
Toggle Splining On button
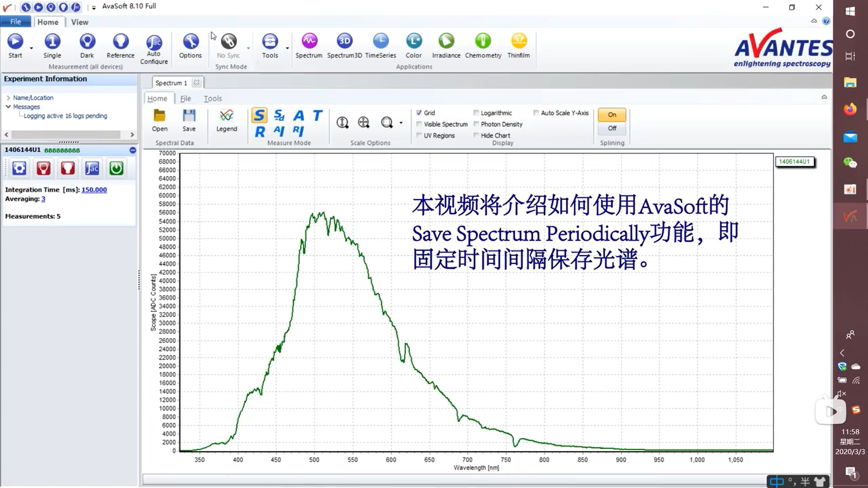[x=612, y=114]
